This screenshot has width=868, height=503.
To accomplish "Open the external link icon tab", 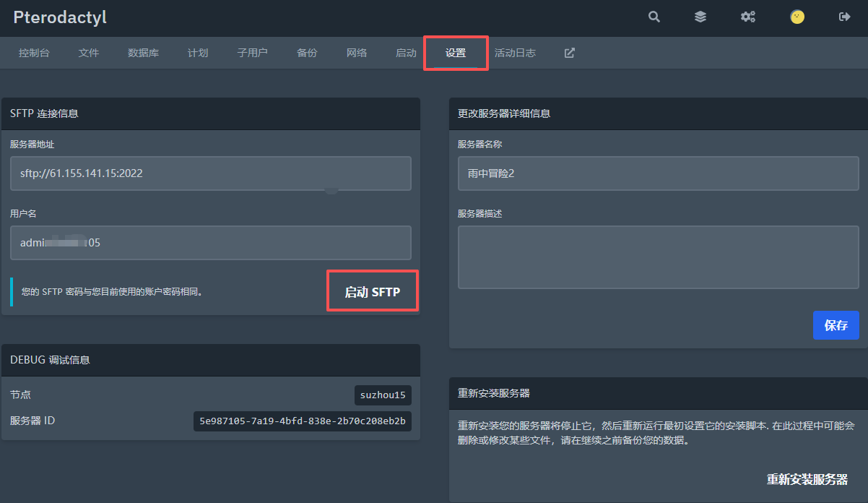I will click(x=569, y=53).
